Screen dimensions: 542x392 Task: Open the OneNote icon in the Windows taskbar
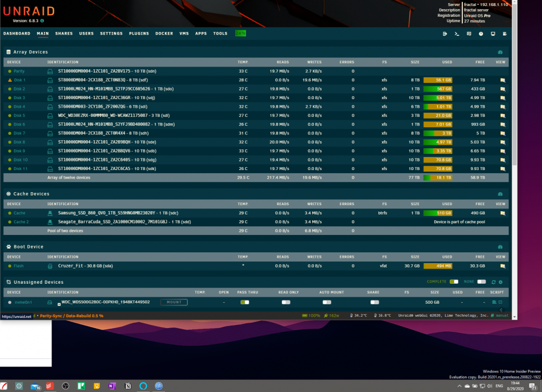(112, 386)
